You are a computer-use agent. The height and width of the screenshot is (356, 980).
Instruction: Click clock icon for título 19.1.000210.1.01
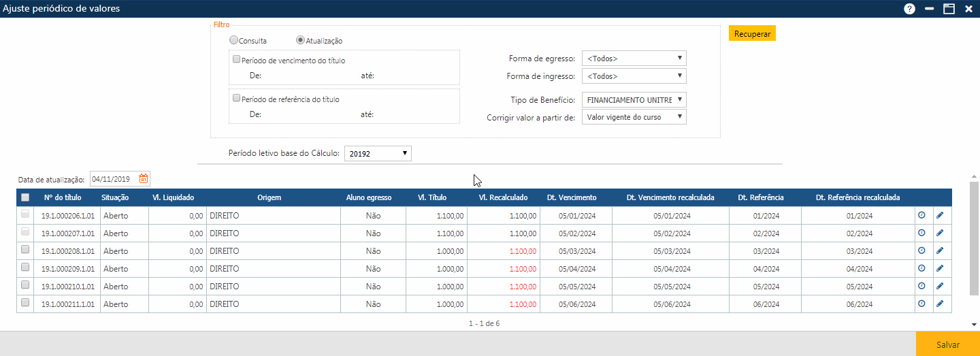(921, 286)
